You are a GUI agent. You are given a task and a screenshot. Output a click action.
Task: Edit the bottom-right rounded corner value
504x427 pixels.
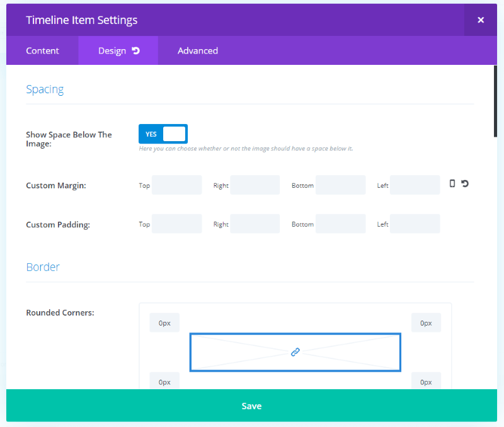(426, 381)
